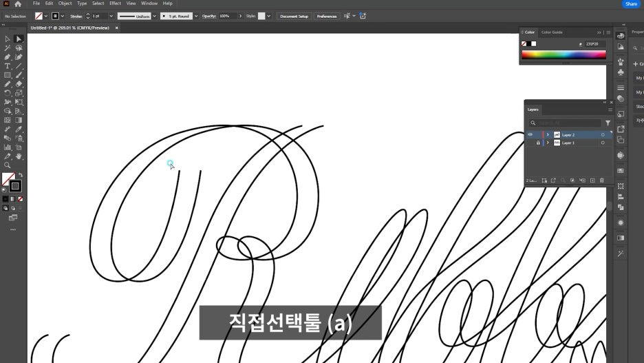Switch to solid Color mode in toolbox

(6, 199)
